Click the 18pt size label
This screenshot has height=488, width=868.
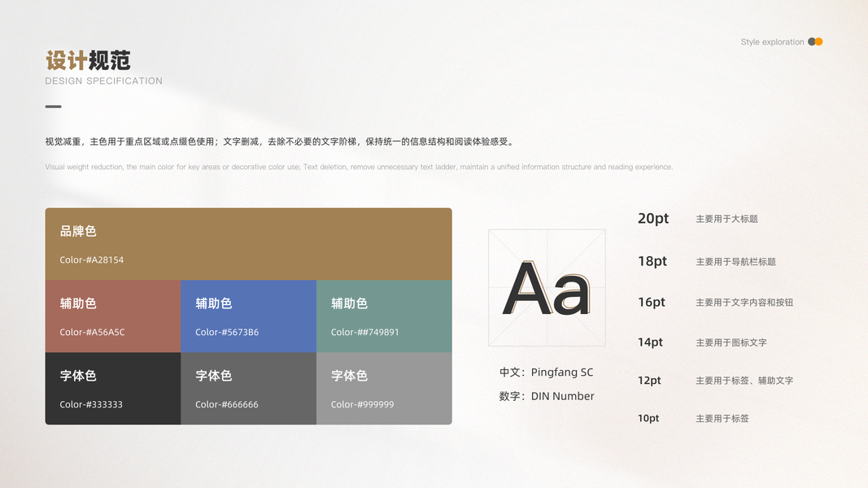click(x=652, y=261)
